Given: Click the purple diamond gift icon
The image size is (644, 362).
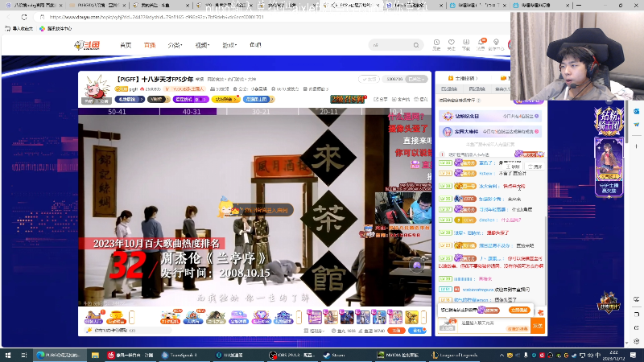Looking at the screenshot, I should point(261,317).
